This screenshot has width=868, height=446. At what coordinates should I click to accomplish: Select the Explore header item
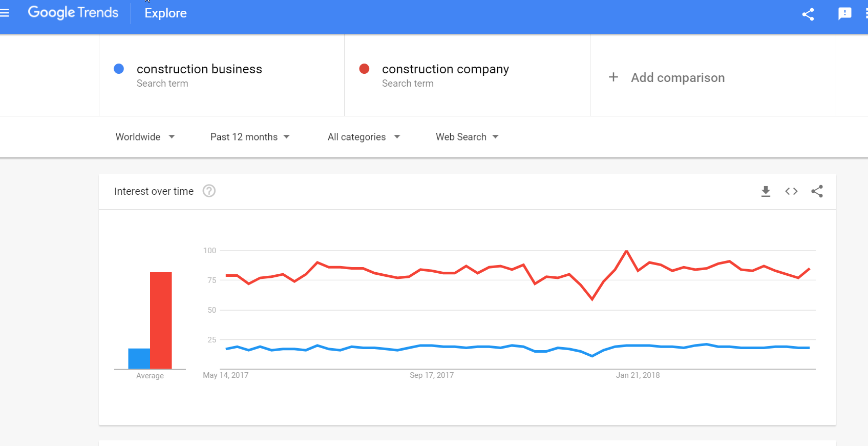pos(165,13)
